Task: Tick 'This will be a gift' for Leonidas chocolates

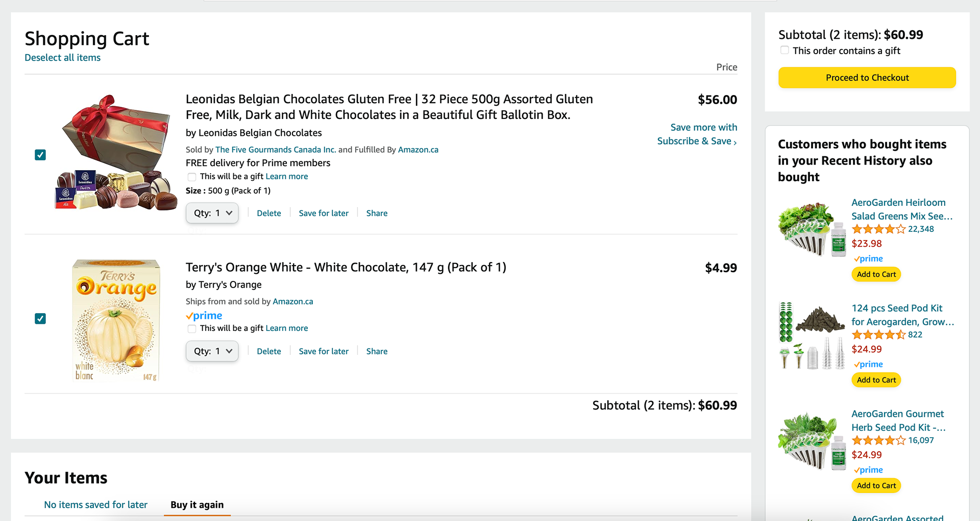Action: click(192, 177)
